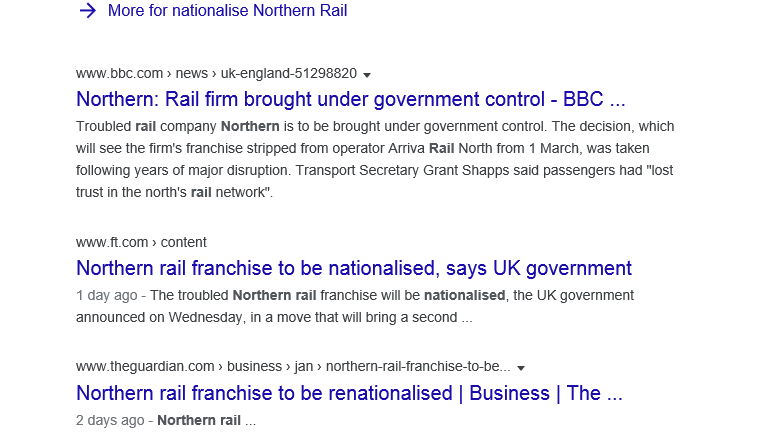The image size is (761, 442).
Task: Click the arrow icon beside More for nationalise
Action: tap(87, 11)
